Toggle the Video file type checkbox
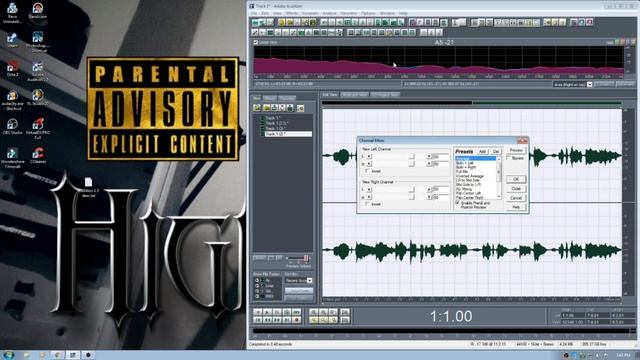 (257, 291)
